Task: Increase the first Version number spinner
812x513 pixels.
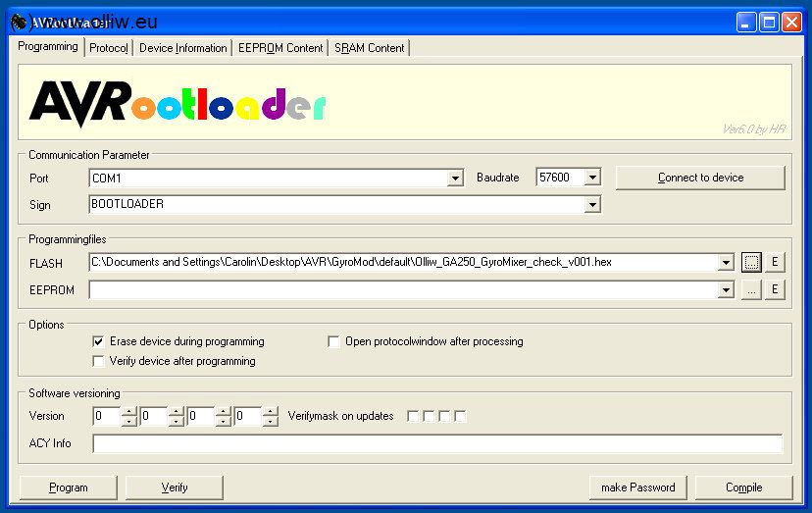Action: tap(128, 412)
